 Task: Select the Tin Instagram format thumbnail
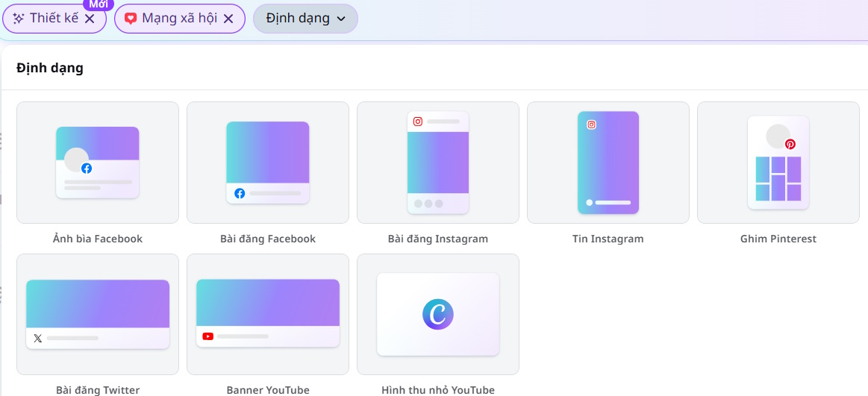pyautogui.click(x=608, y=163)
